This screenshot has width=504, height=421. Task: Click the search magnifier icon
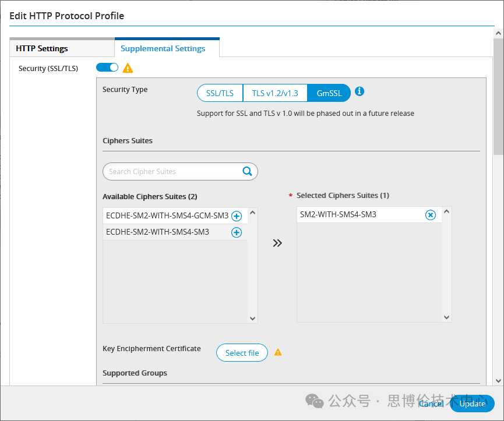point(247,171)
